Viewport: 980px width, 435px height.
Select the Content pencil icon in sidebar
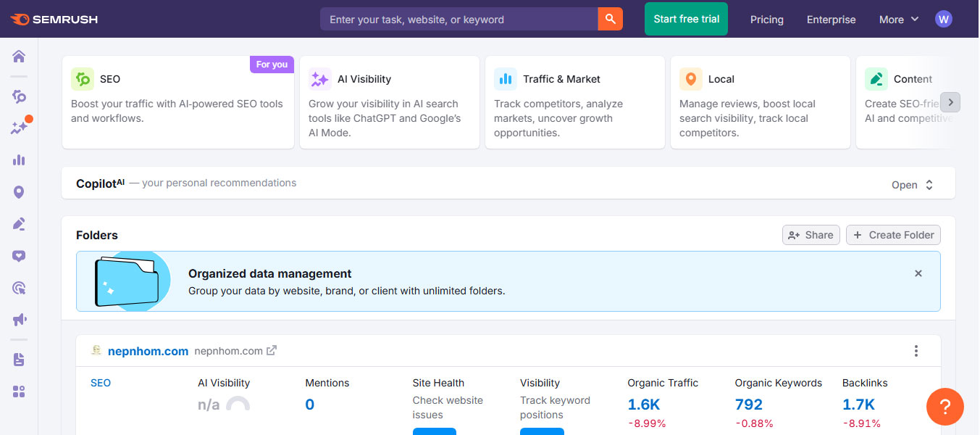tap(19, 225)
